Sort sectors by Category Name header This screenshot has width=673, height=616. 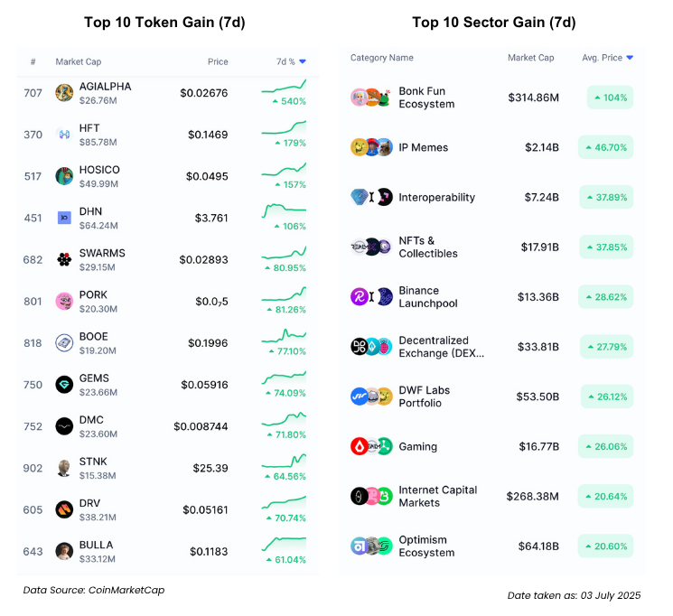pos(381,58)
